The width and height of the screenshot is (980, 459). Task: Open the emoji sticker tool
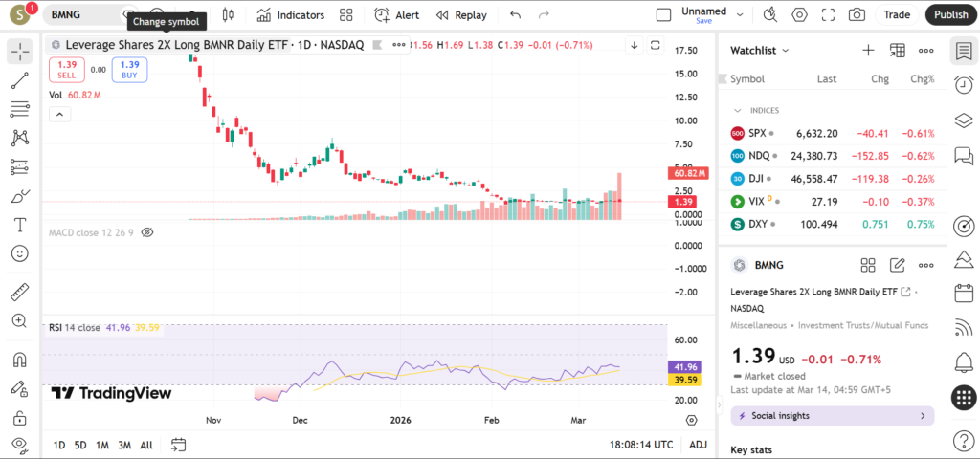coord(20,253)
